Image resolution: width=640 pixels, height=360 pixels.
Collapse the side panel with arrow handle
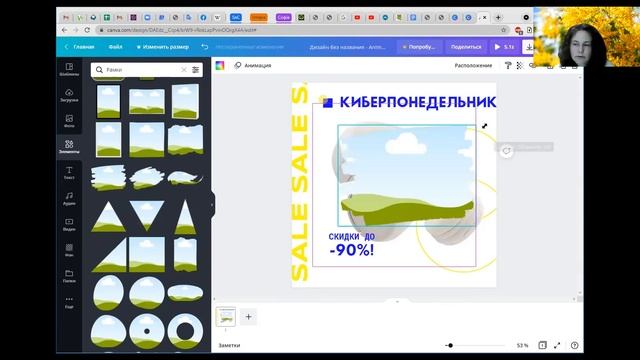(x=212, y=205)
